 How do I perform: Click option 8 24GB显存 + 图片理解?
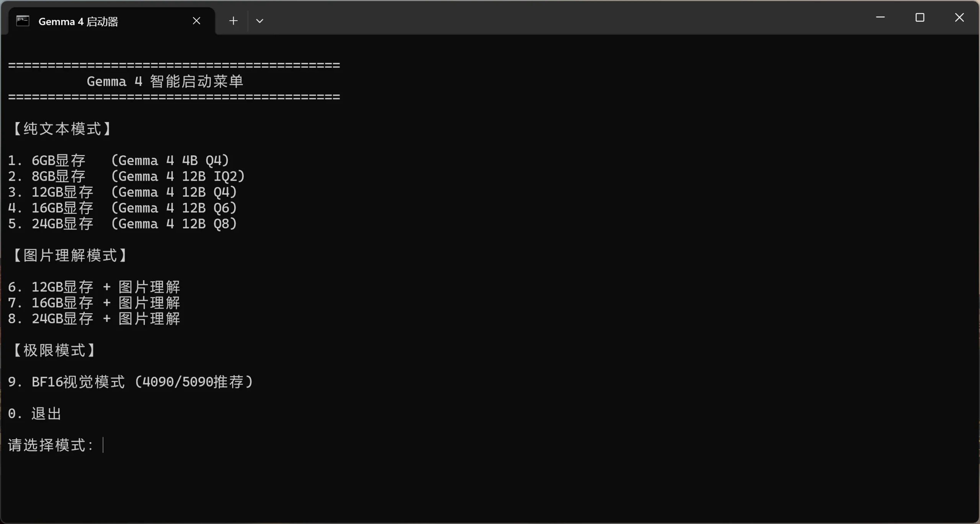pos(94,318)
